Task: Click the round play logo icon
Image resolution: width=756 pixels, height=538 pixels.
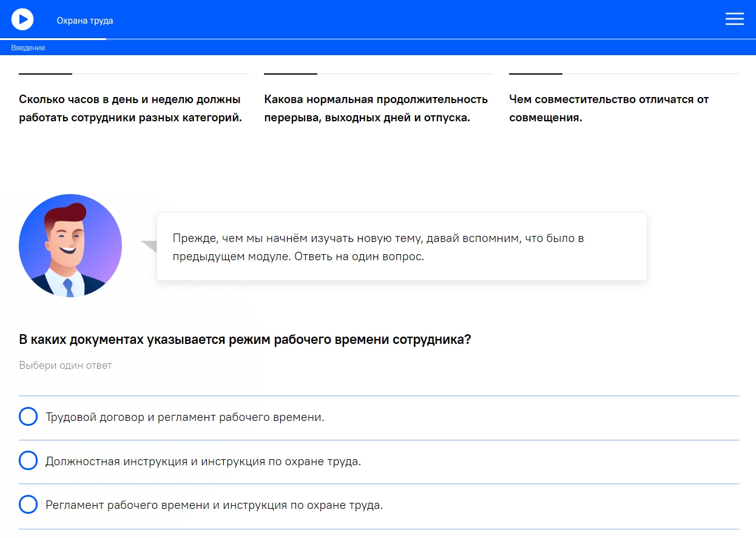Action: pyautogui.click(x=22, y=19)
